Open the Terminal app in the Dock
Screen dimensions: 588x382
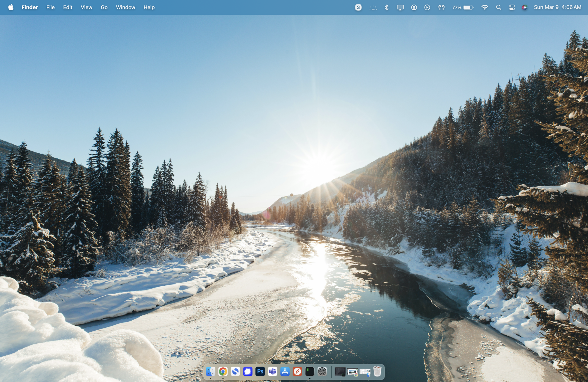click(310, 372)
